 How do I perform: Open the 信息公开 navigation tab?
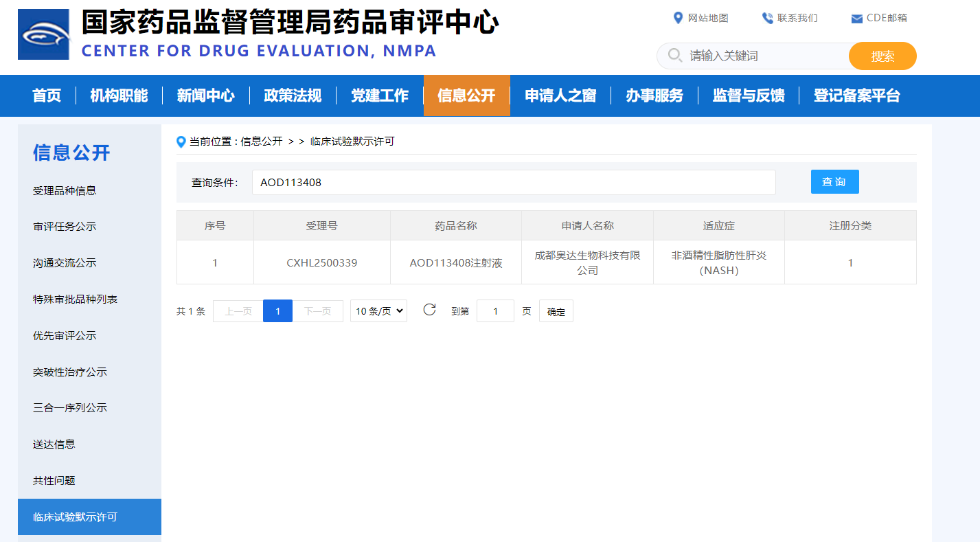466,95
